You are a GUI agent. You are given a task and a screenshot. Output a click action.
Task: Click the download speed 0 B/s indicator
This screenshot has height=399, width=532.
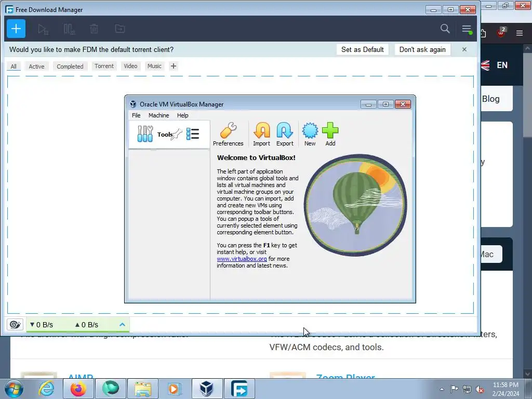[x=42, y=325]
